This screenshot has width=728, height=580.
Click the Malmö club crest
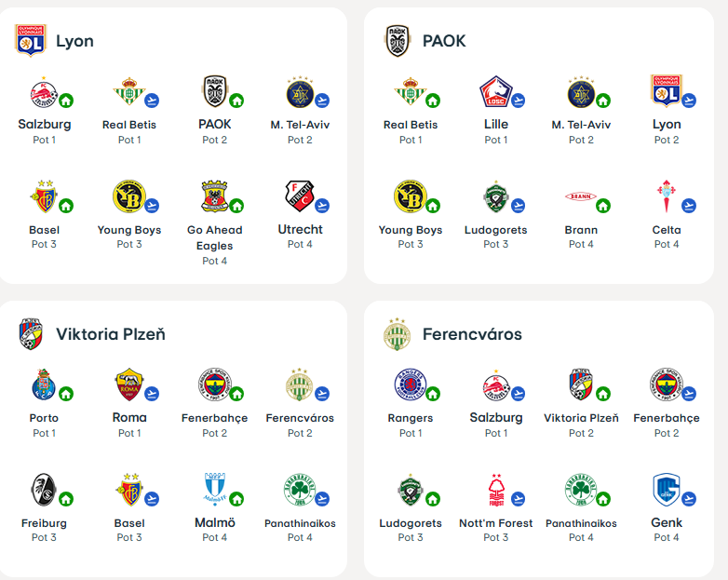tap(212, 490)
